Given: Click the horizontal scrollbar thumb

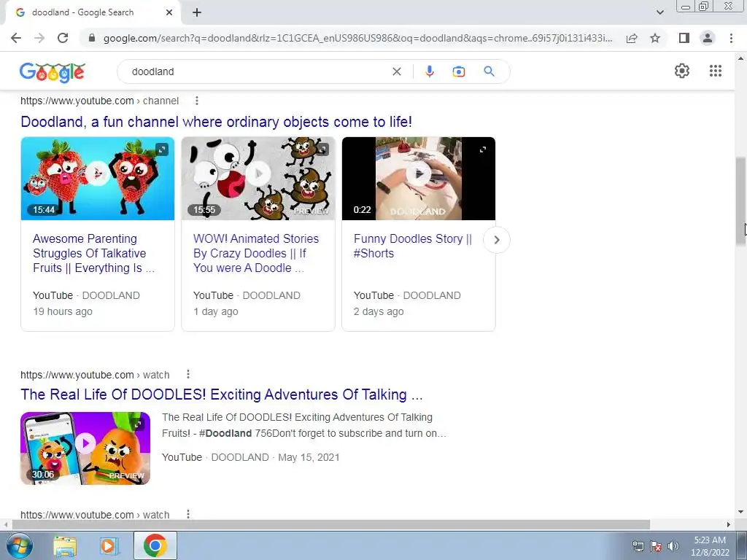Looking at the screenshot, I should coord(331,524).
